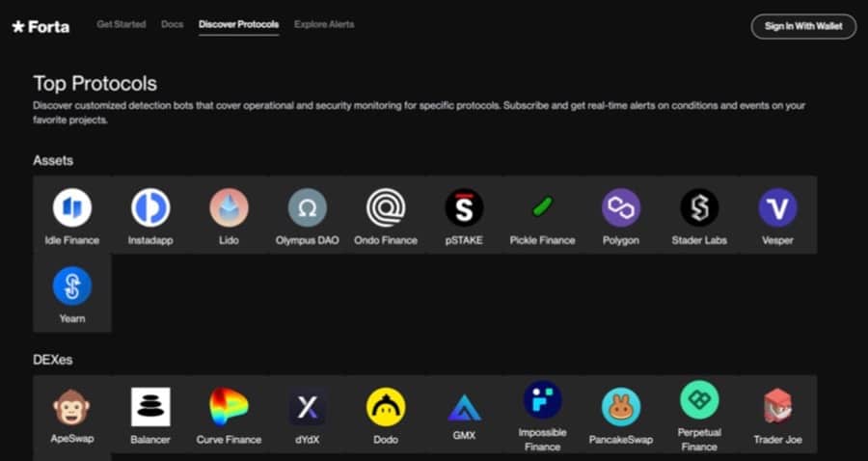Click the Polygon protocol icon
Viewport: 868px width, 461px height.
pos(621,207)
